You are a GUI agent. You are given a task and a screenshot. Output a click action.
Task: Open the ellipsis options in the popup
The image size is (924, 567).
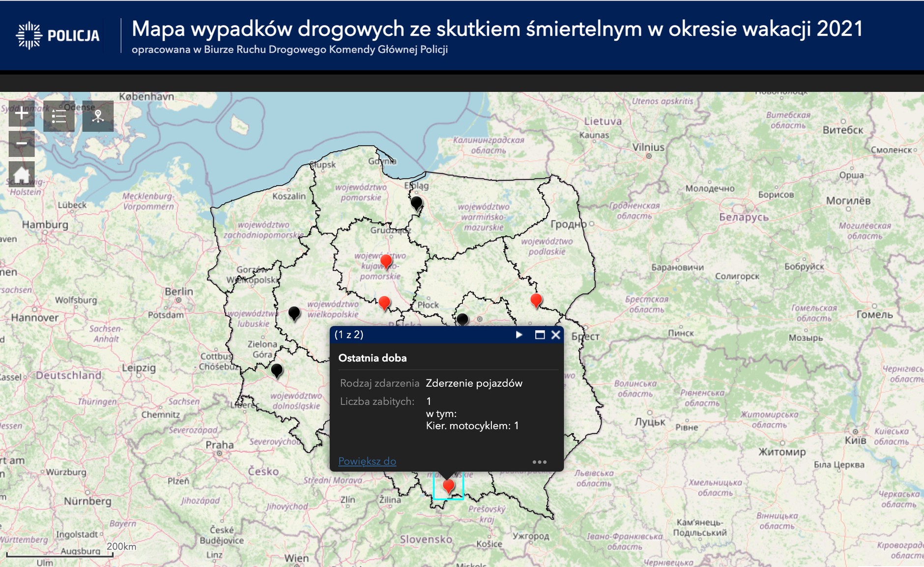tap(540, 462)
